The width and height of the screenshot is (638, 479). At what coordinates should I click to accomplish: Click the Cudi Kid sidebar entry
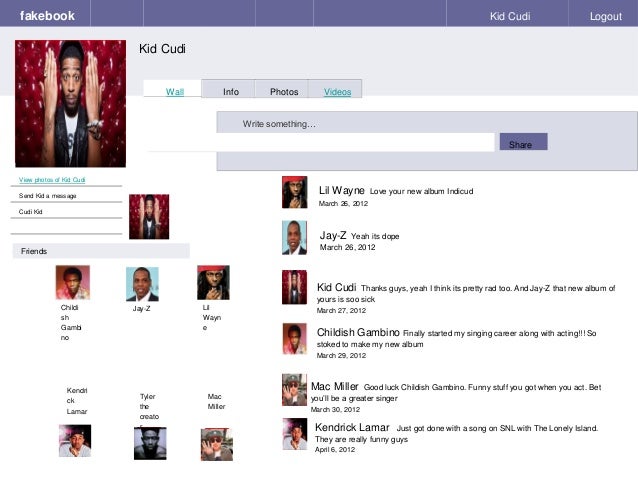tap(31, 212)
